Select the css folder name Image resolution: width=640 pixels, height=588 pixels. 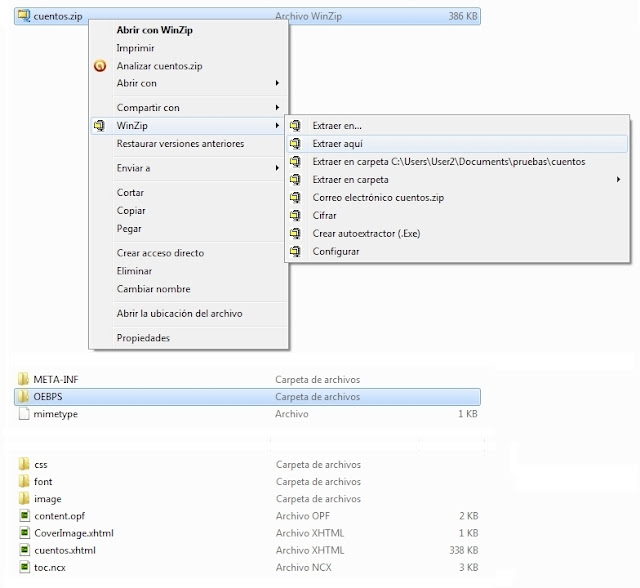(x=41, y=464)
